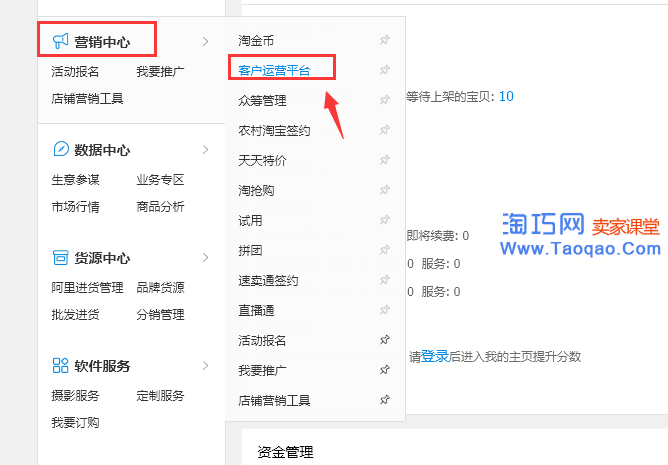The width and height of the screenshot is (668, 465).
Task: Open 淘金币 from the flyout menu
Action: point(256,40)
